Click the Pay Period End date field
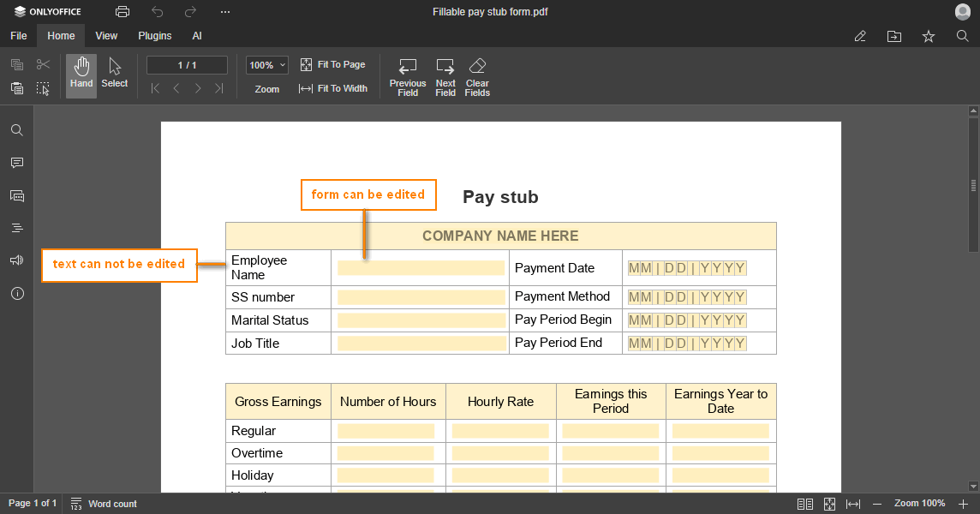Image resolution: width=980 pixels, height=514 pixels. (x=687, y=344)
